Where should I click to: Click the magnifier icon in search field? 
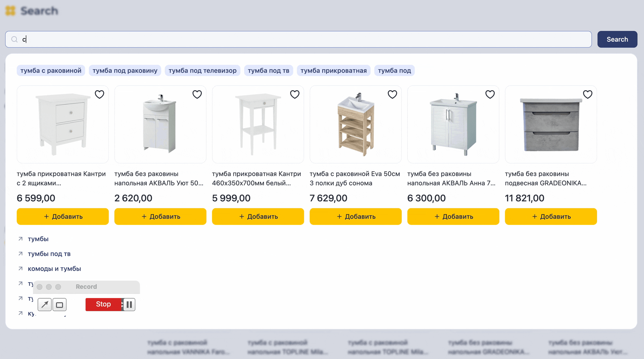pyautogui.click(x=14, y=40)
